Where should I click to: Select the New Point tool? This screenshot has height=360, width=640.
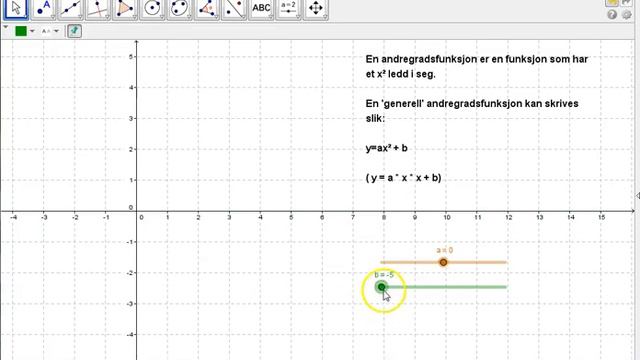[x=43, y=8]
